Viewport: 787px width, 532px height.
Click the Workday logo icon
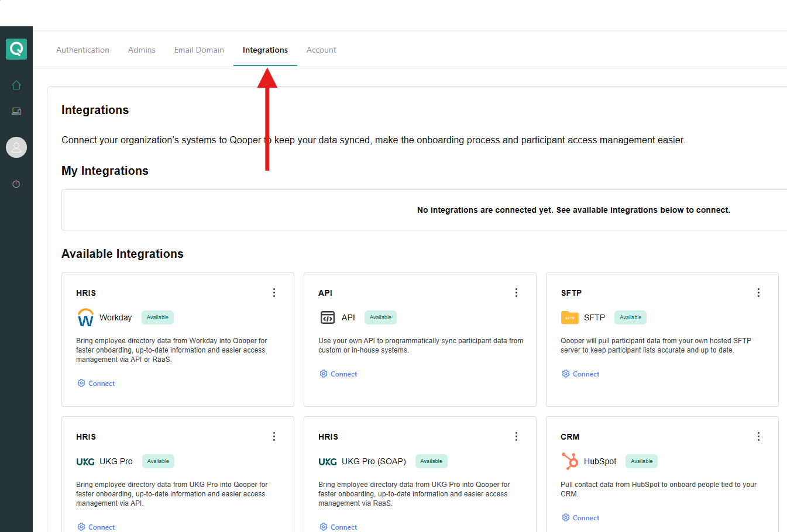coord(85,317)
